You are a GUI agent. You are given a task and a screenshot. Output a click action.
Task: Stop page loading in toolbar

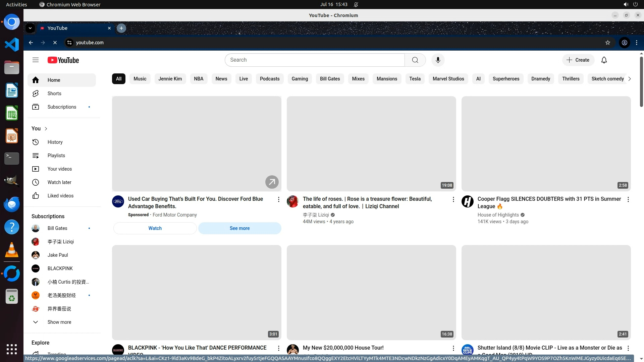click(x=55, y=43)
